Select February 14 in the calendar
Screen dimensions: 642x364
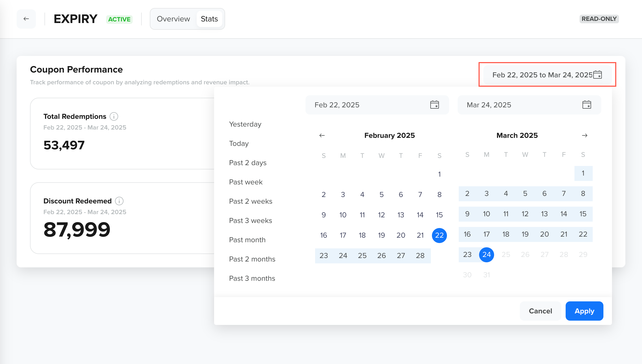tap(420, 215)
